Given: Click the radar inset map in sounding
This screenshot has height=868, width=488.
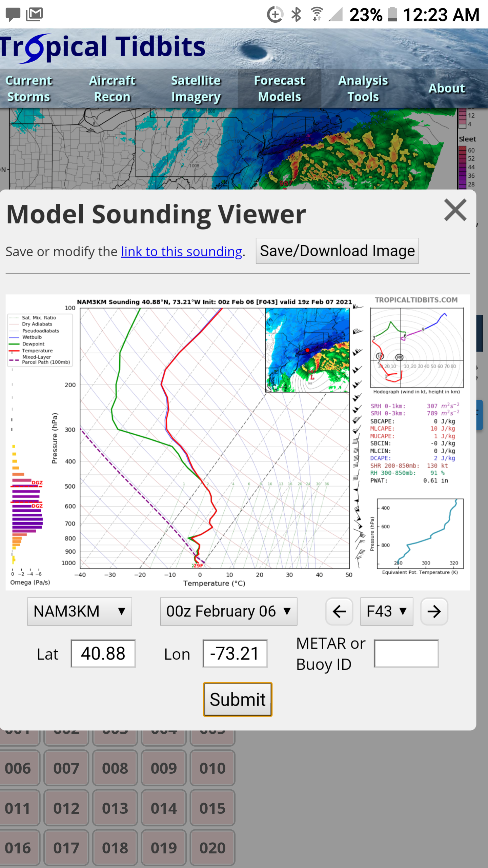Looking at the screenshot, I should 307,350.
